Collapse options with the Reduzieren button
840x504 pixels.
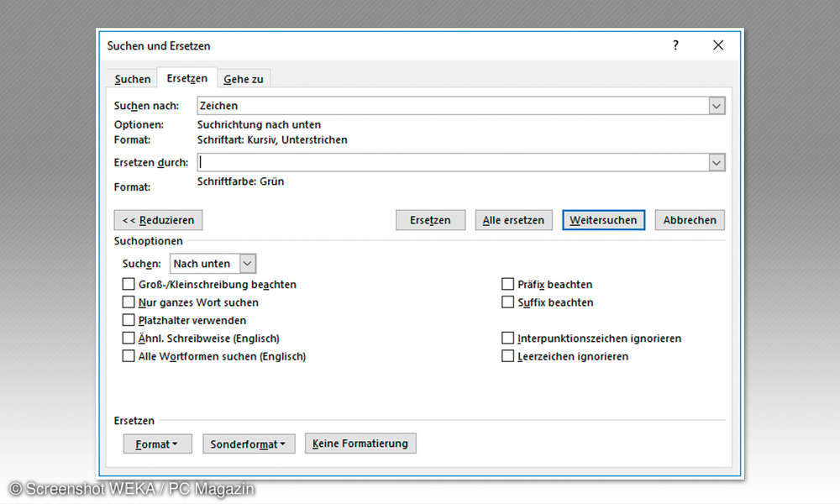pos(158,220)
